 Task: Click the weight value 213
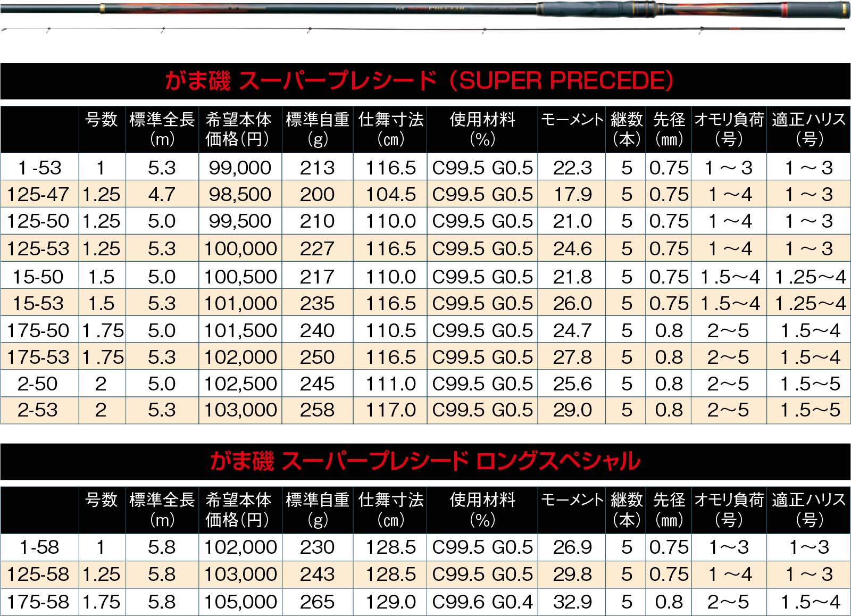tap(318, 168)
